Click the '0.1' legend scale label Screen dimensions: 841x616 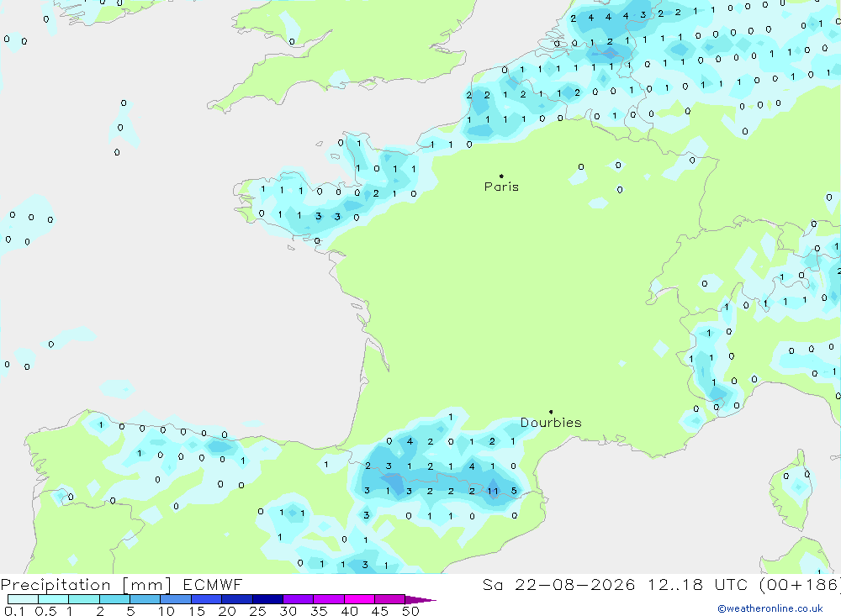click(14, 611)
